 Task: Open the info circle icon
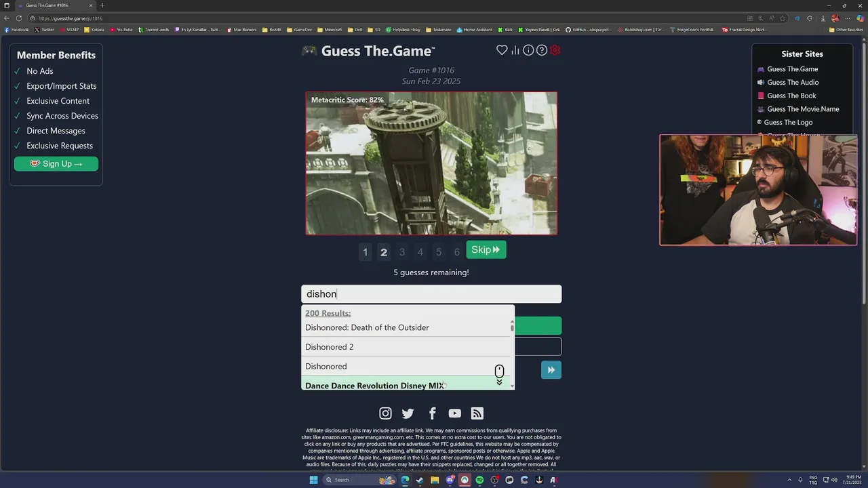click(528, 50)
